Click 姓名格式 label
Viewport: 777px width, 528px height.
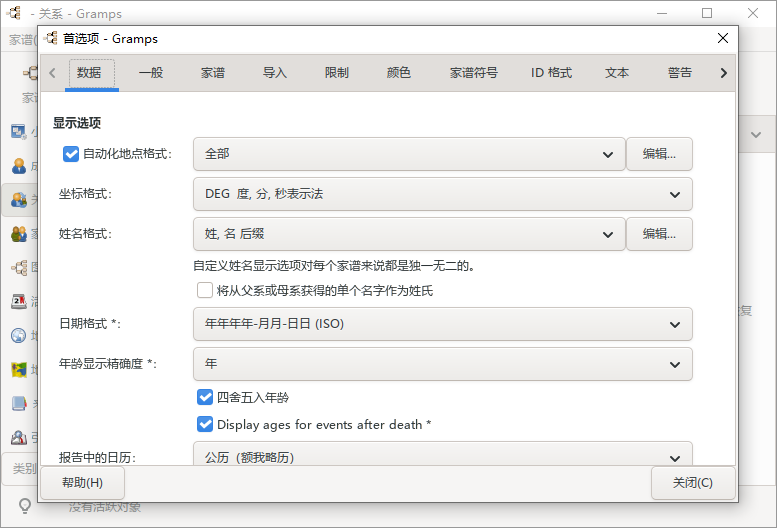coord(85,233)
